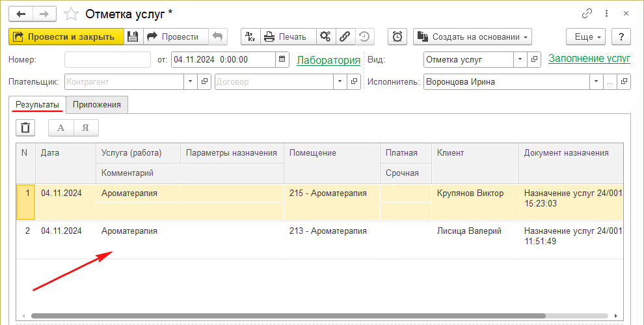Open calendar picker next to date field
Image resolution: width=644 pixels, height=325 pixels.
(x=282, y=60)
